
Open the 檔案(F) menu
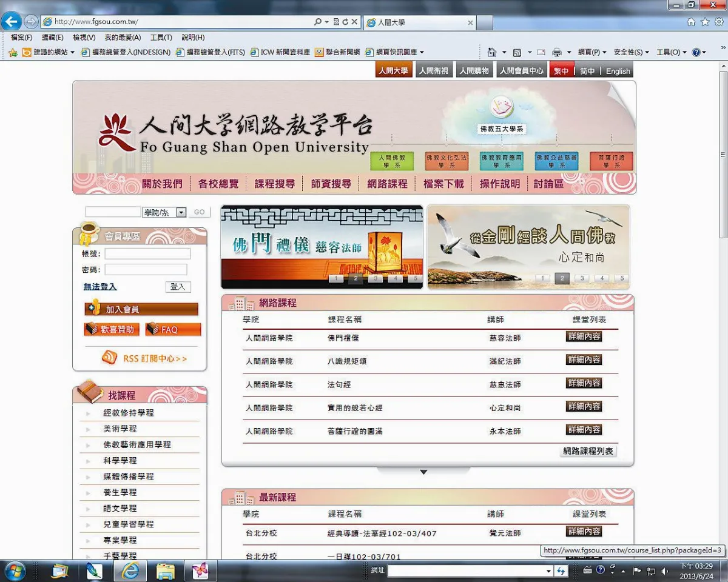tap(22, 38)
